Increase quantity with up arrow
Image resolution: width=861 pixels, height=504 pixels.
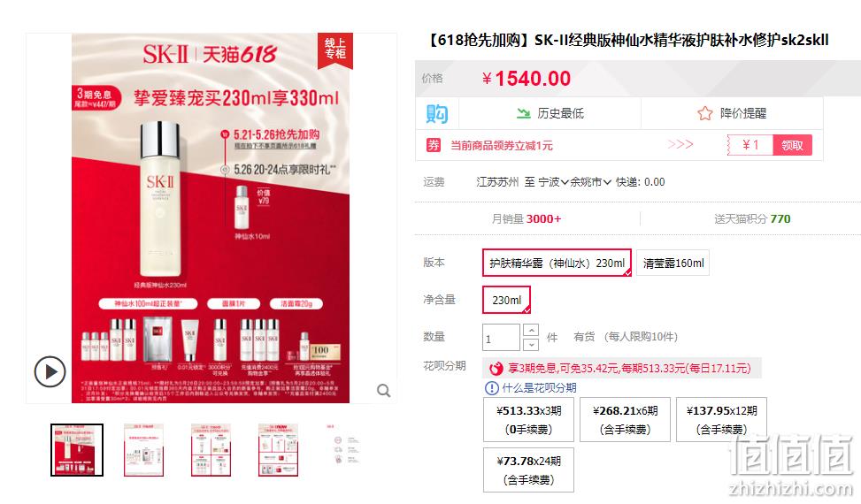point(531,330)
